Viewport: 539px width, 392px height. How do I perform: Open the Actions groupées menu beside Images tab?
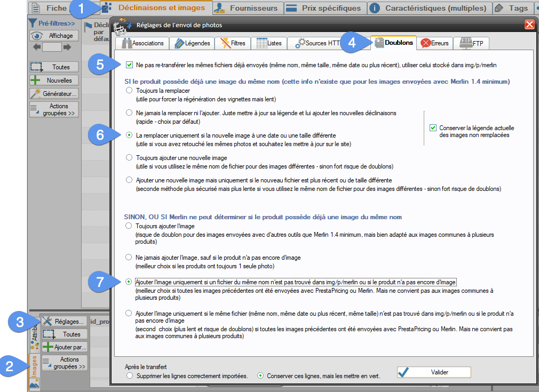[x=64, y=363]
